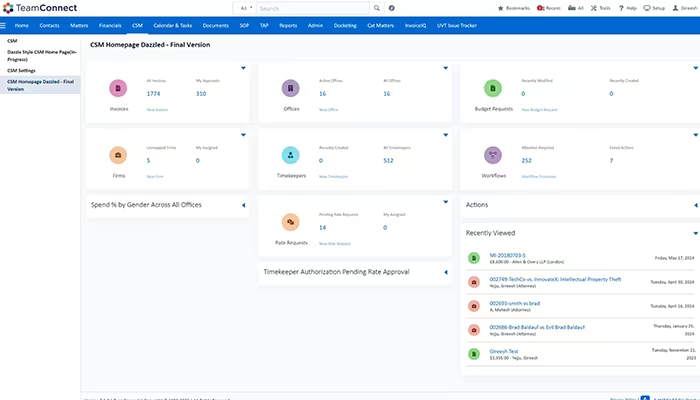Click the info circle icon beside search
The image size is (700, 400).
click(x=392, y=8)
